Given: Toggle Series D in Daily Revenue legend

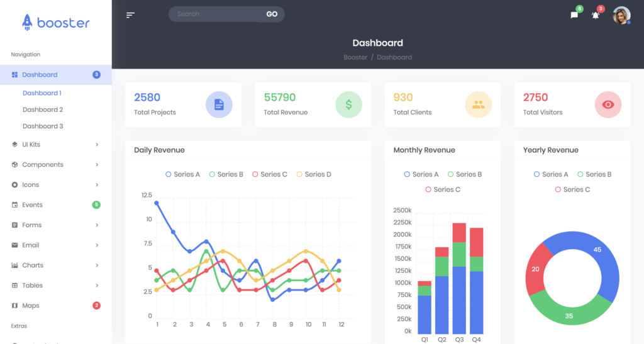Looking at the screenshot, I should pyautogui.click(x=313, y=174).
